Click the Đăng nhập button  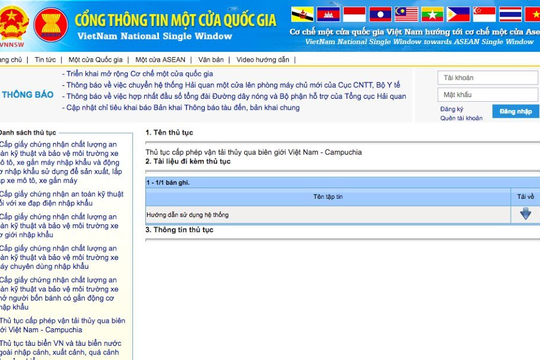tap(516, 111)
